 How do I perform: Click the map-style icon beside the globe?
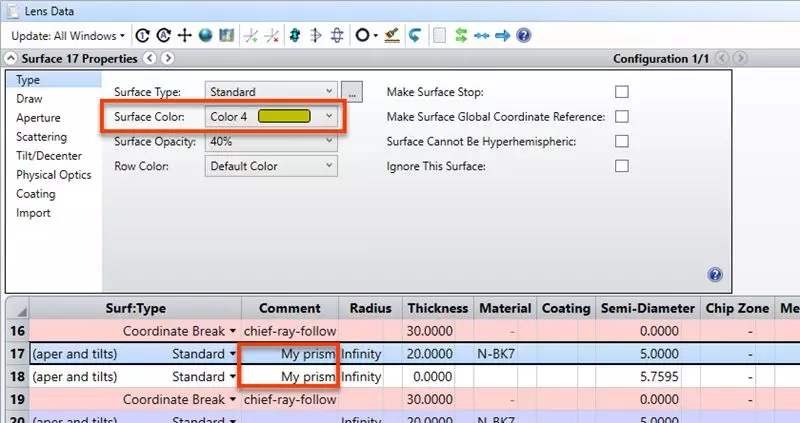pyautogui.click(x=226, y=35)
